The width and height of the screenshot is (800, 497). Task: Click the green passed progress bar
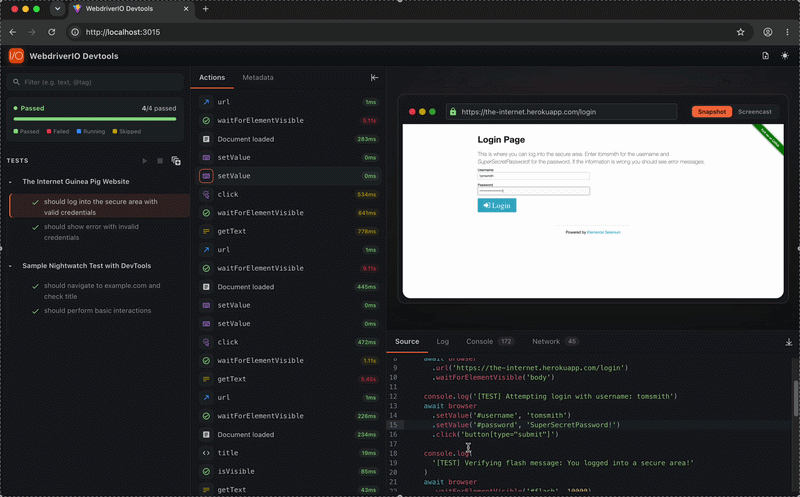pos(95,119)
